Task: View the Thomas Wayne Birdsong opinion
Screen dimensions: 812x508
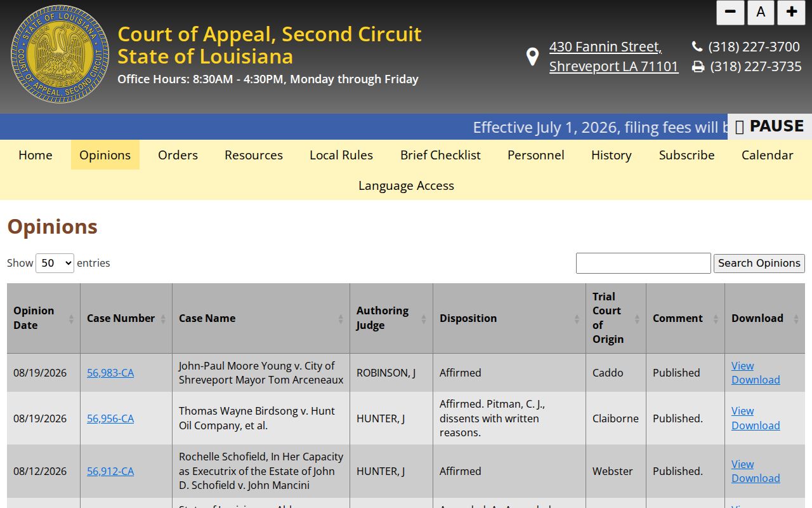Action: point(742,411)
